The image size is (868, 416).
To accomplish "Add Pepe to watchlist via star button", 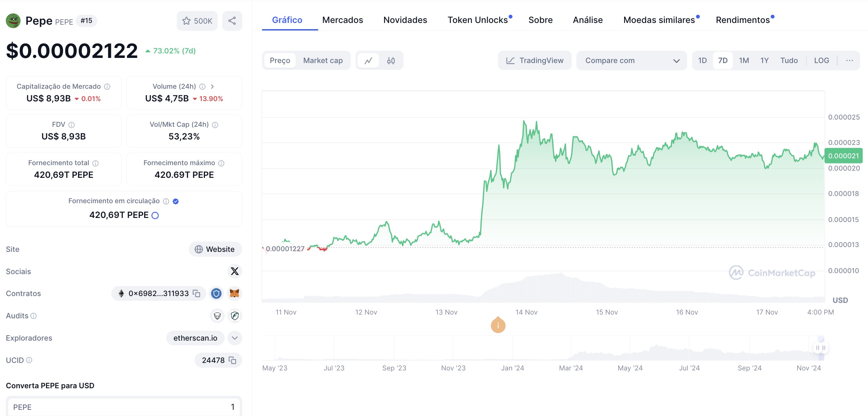I will (197, 21).
